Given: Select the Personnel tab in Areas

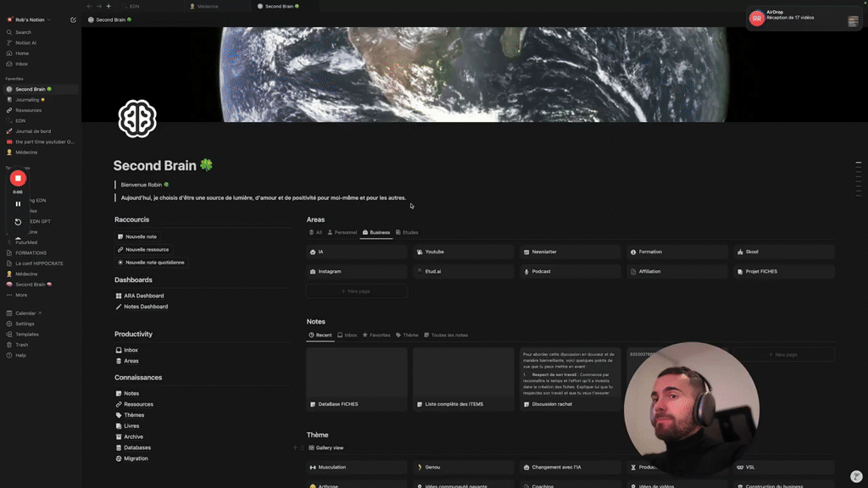Looking at the screenshot, I should tap(342, 232).
